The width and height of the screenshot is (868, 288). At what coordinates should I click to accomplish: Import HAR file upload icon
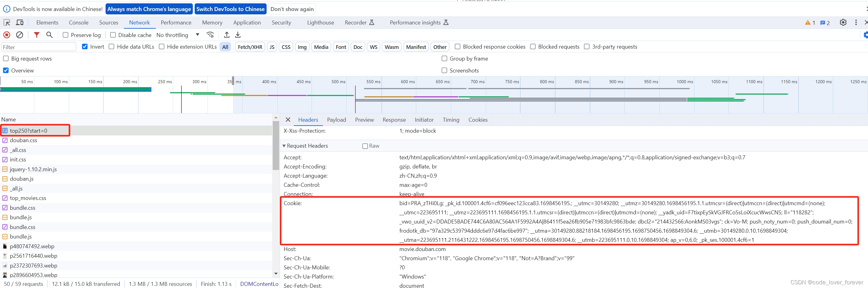coord(227,35)
